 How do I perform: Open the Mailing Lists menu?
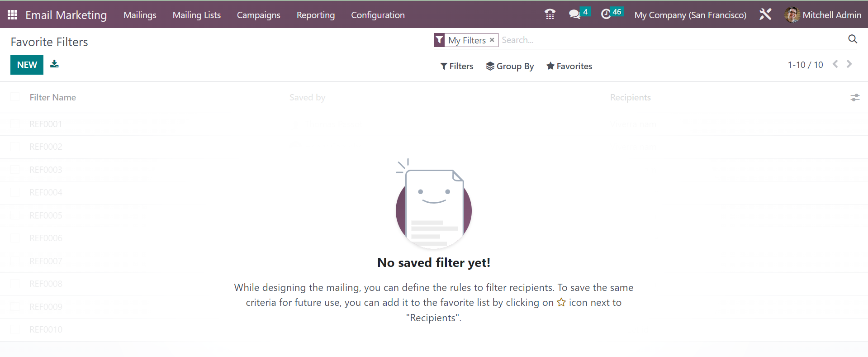(x=197, y=15)
